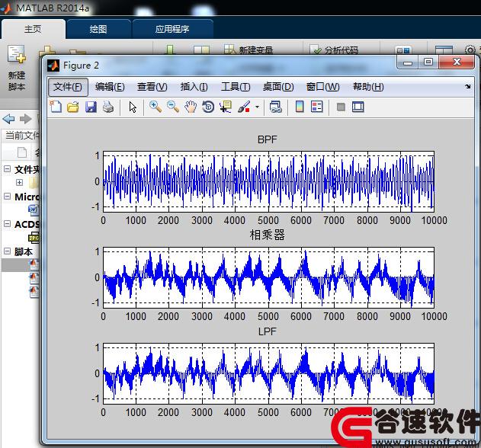Viewport: 481px width, 448px height.
Task: Open the 帮助(H) menu
Action: pos(368,87)
